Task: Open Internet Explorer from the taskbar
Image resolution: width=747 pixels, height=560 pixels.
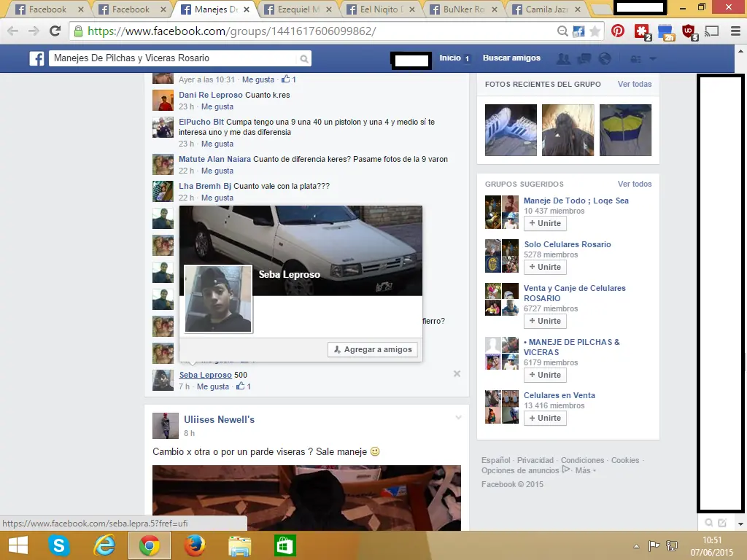Action: [x=104, y=545]
